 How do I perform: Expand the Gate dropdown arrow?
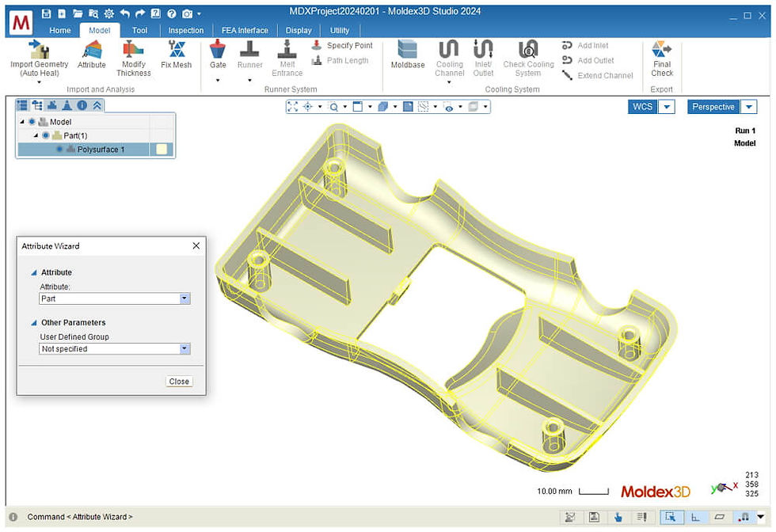[218, 80]
